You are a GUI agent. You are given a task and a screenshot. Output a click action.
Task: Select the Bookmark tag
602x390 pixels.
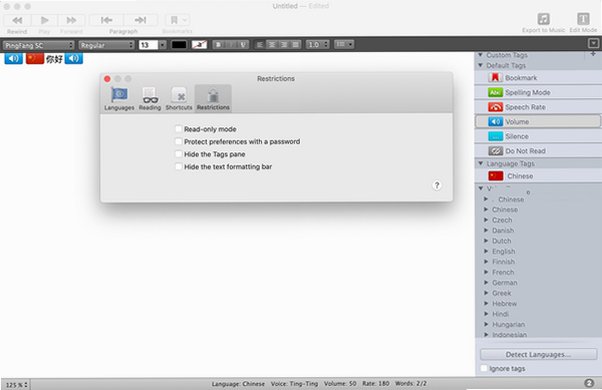[538, 78]
